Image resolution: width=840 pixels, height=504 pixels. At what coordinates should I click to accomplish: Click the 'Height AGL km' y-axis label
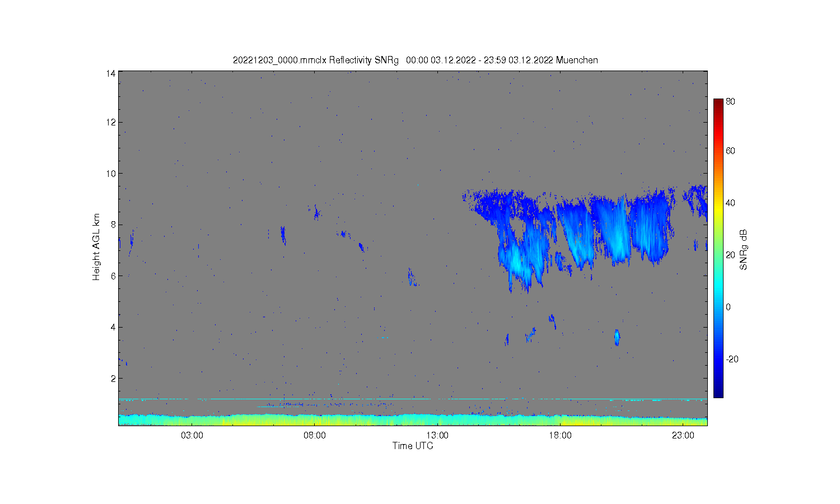click(96, 247)
